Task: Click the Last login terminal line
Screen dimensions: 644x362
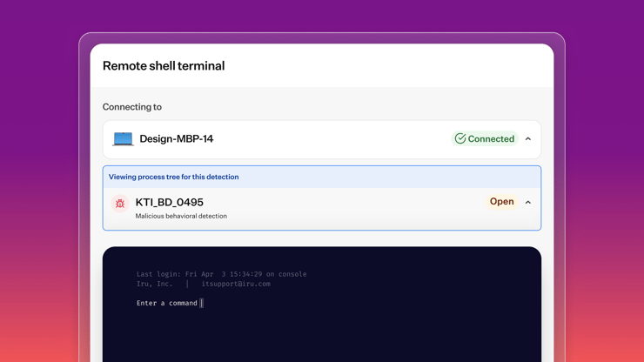Action: 221,274
